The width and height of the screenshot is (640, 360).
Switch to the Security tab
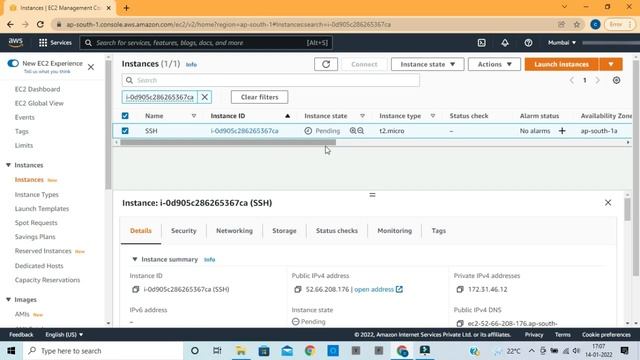[x=184, y=231]
